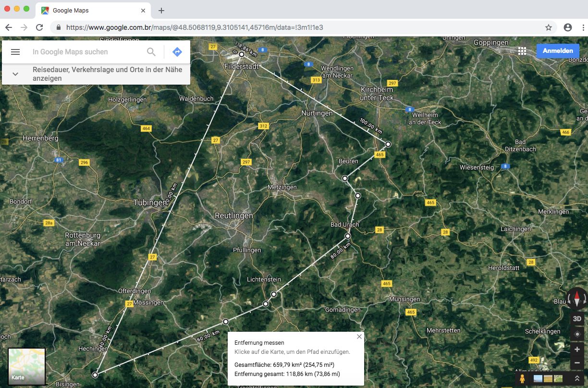The image size is (588, 388).
Task: Expand the imagery strip with double chevron
Action: pyautogui.click(x=577, y=379)
